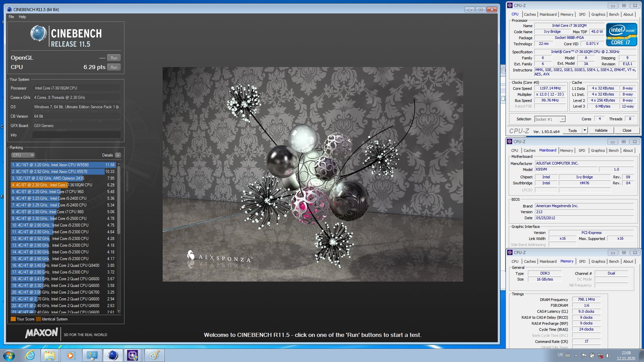Click the Info text field in Your System
Viewport: 644px width, 362px height.
(x=76, y=135)
